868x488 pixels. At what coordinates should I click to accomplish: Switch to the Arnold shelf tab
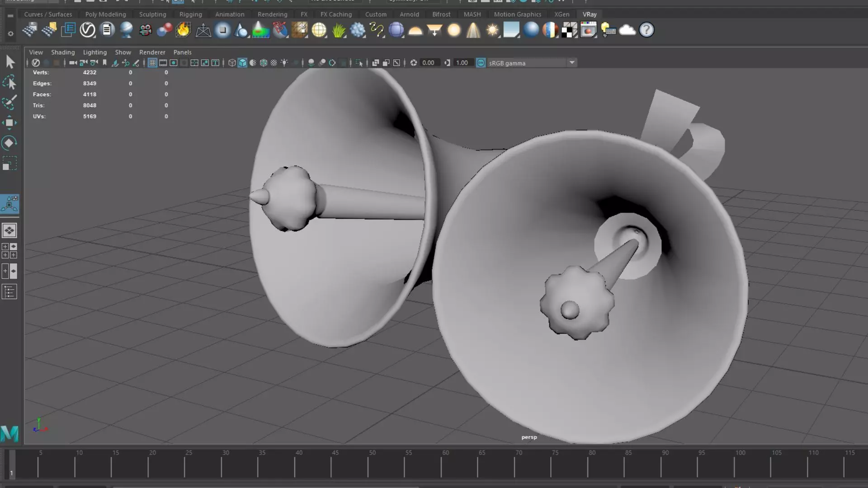409,14
